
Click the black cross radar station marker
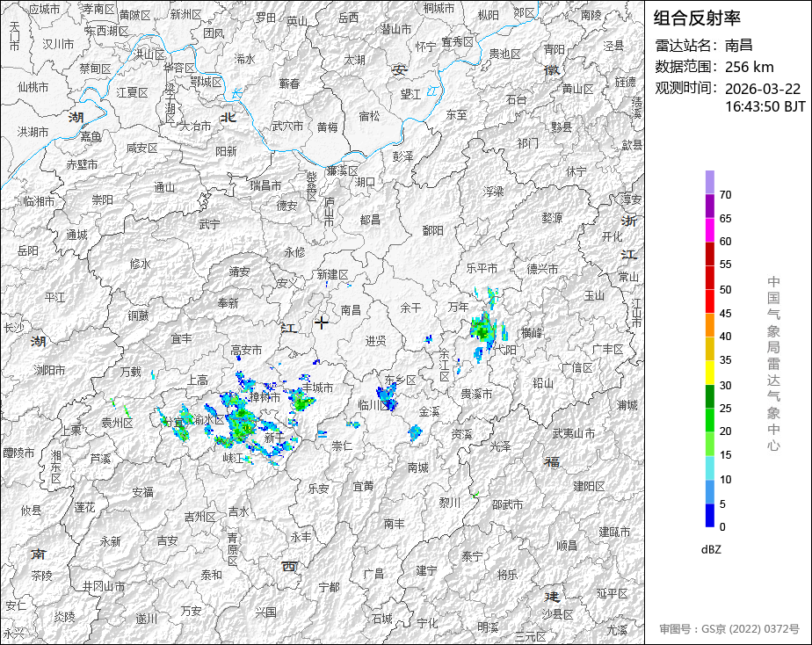pos(322,322)
